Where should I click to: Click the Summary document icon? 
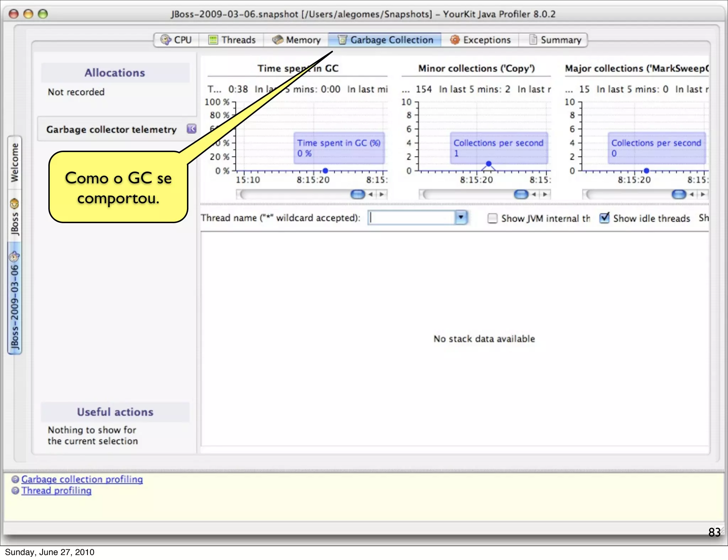533,39
